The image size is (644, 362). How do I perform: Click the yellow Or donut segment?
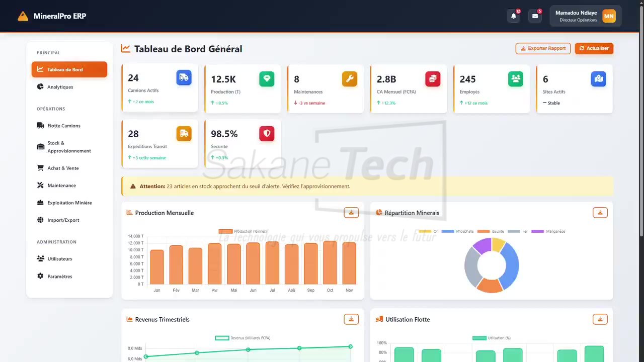(x=499, y=245)
